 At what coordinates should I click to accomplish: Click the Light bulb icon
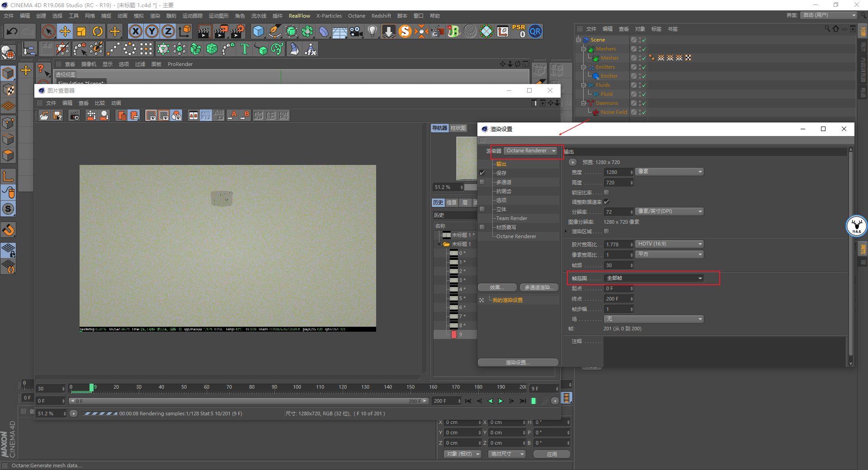point(373,31)
